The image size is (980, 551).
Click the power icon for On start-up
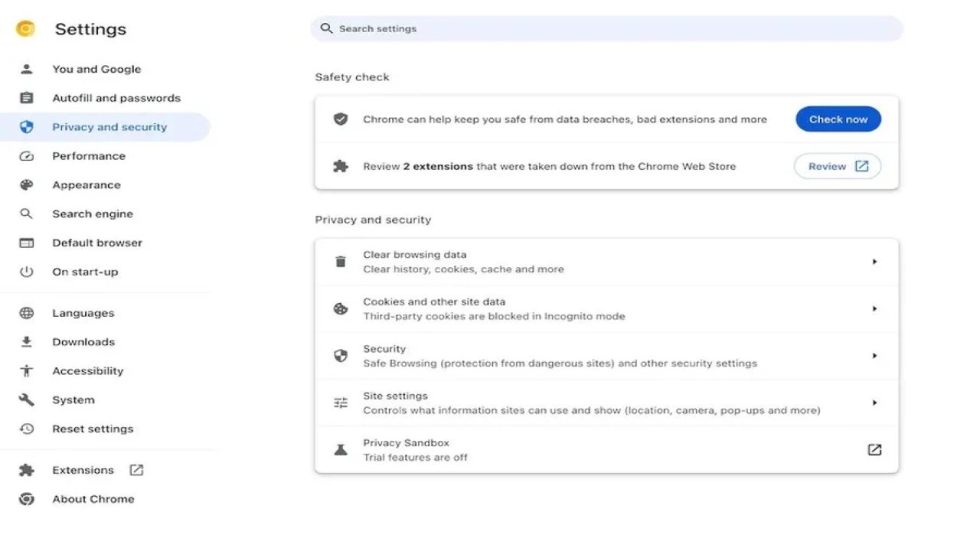[27, 272]
